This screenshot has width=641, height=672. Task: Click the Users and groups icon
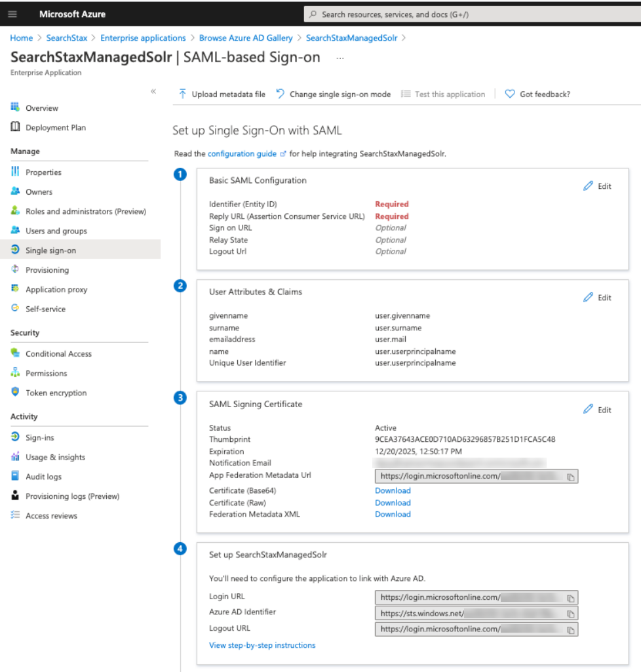coord(15,230)
